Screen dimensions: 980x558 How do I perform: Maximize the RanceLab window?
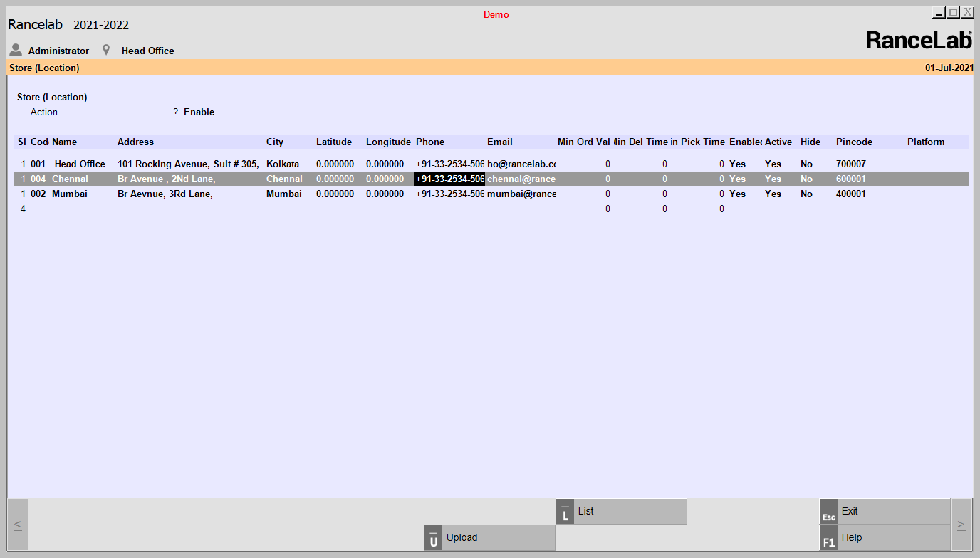(953, 13)
